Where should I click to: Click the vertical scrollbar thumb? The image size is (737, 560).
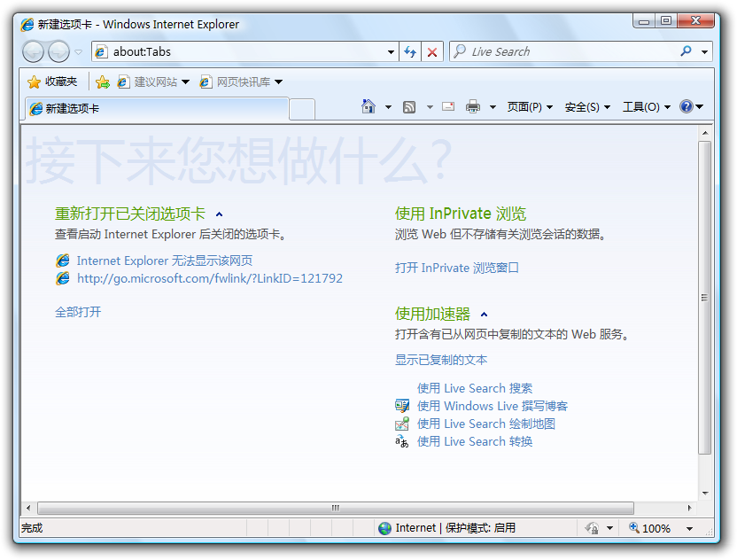(x=704, y=297)
